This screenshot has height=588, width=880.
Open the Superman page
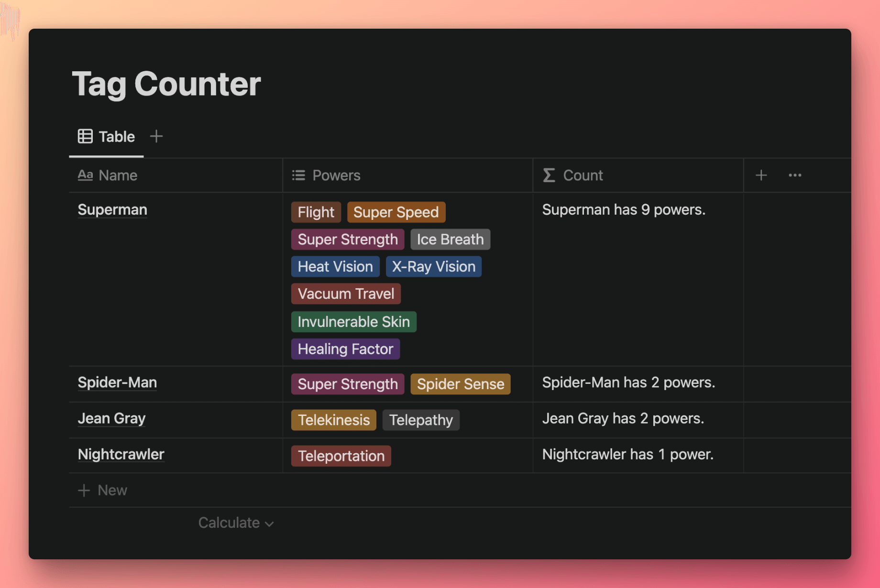[x=112, y=210]
